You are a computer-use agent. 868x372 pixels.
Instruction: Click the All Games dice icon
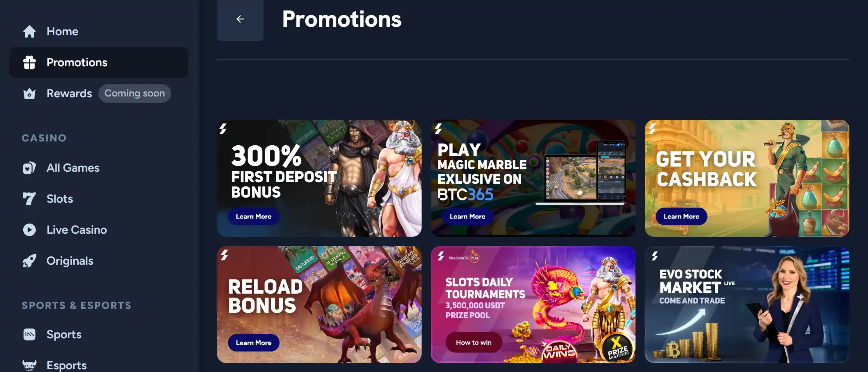(x=29, y=168)
